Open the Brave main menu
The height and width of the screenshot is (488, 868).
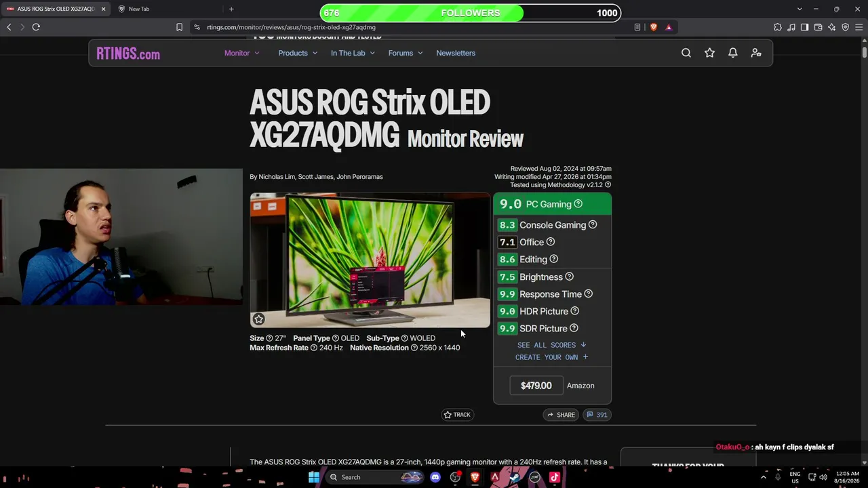point(859,27)
